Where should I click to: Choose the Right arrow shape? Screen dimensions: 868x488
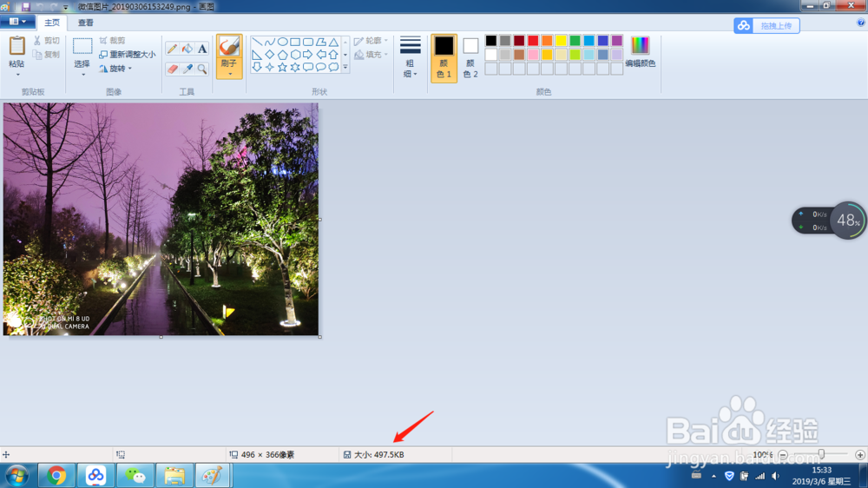pyautogui.click(x=308, y=55)
